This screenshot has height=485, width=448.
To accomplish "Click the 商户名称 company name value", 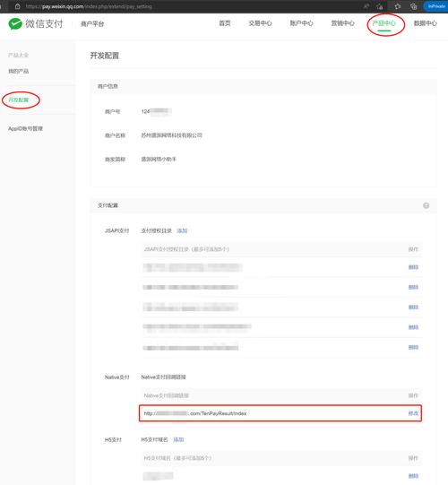I will point(172,135).
